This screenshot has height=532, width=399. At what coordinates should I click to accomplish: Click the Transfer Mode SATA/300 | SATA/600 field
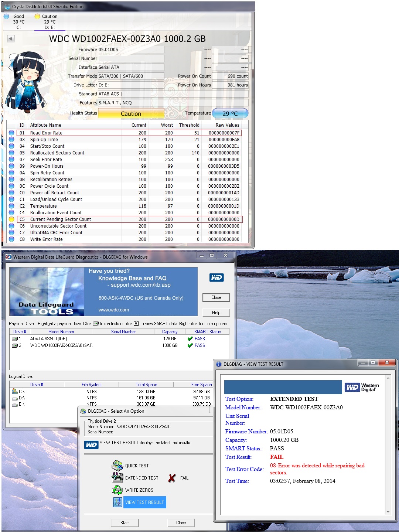point(131,76)
